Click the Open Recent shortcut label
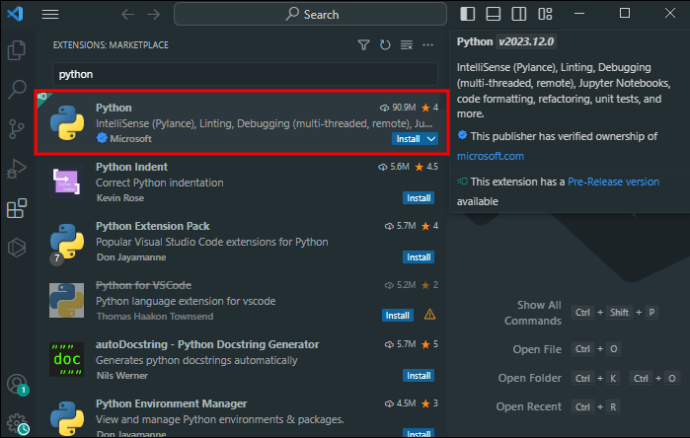This screenshot has width=690, height=438. pos(529,407)
